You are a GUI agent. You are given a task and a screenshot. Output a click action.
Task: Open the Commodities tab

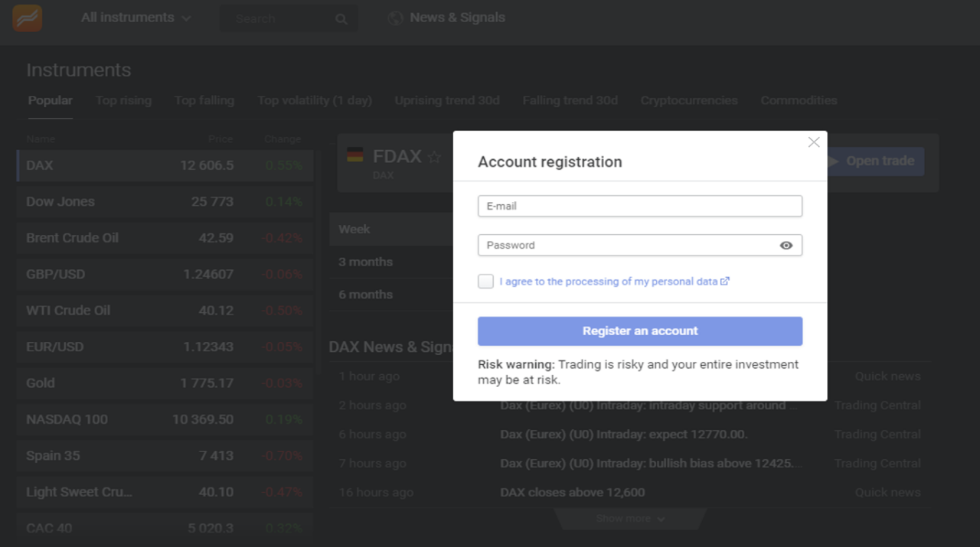click(x=799, y=100)
